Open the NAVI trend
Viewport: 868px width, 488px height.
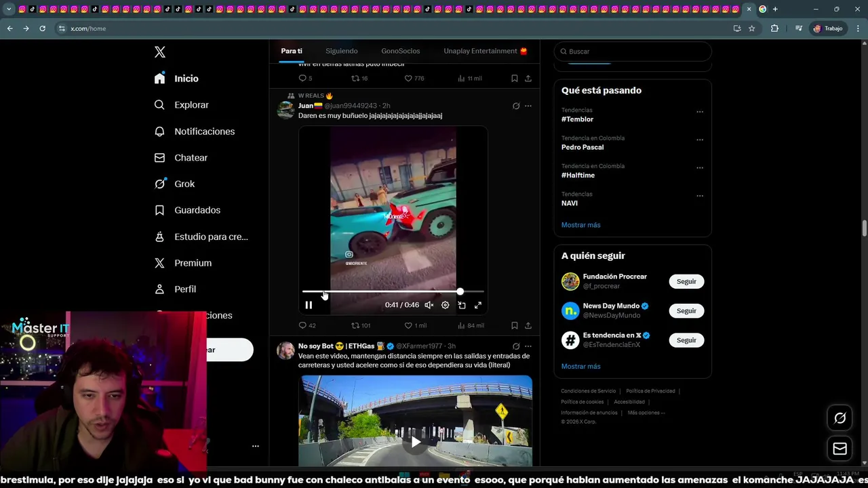click(x=570, y=203)
